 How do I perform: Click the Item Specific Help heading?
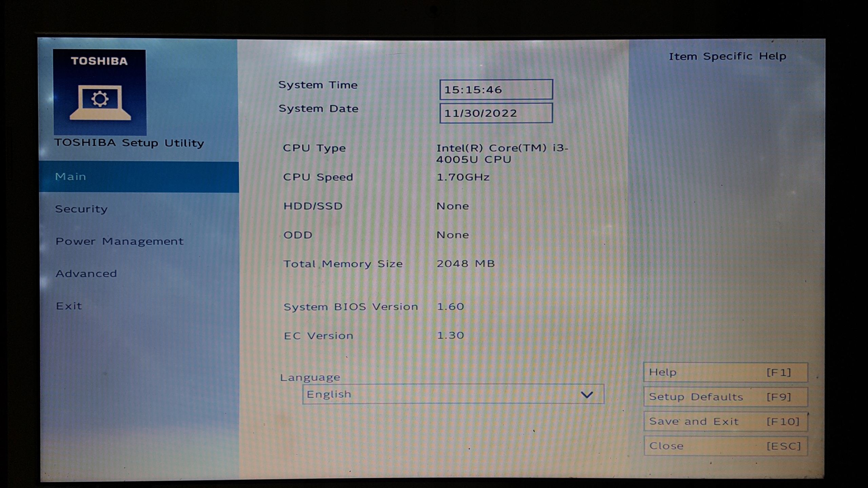[x=727, y=56]
